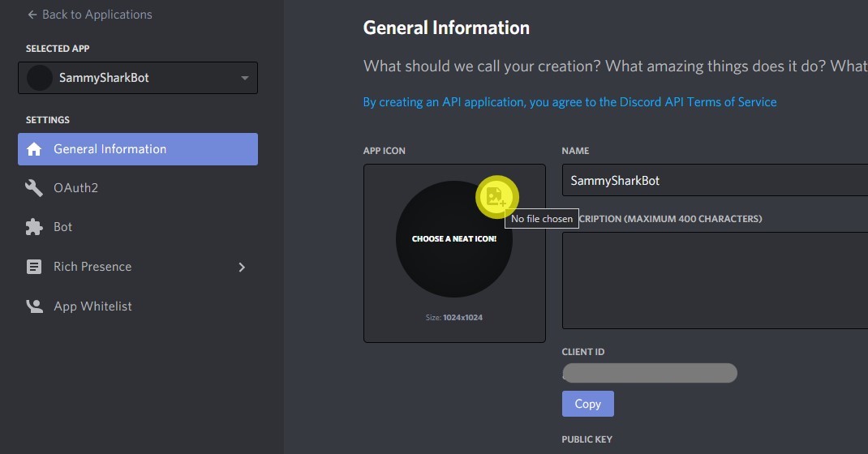Click the add image upload icon
The width and height of the screenshot is (868, 454).
coord(496,196)
